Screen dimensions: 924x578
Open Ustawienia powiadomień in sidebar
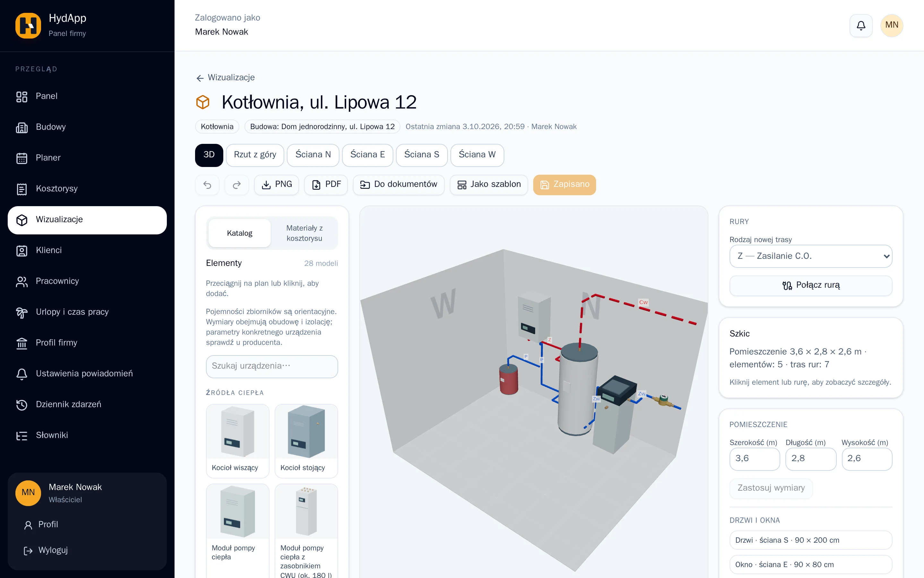point(87,374)
